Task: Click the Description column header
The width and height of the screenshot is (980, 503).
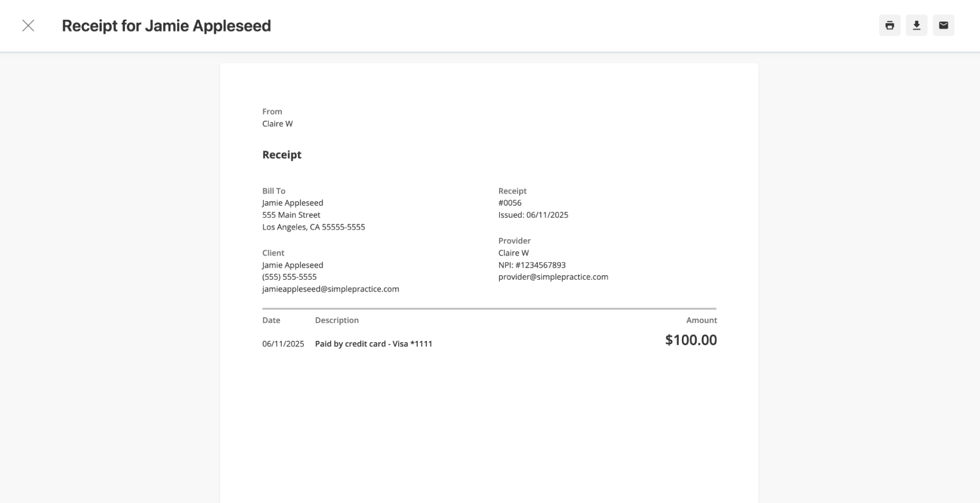Action: [337, 320]
